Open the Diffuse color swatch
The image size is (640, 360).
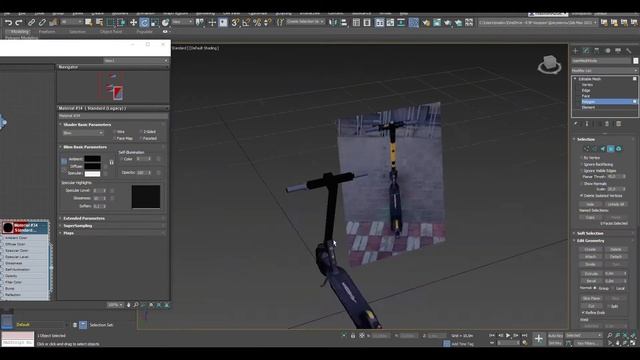pos(92,166)
